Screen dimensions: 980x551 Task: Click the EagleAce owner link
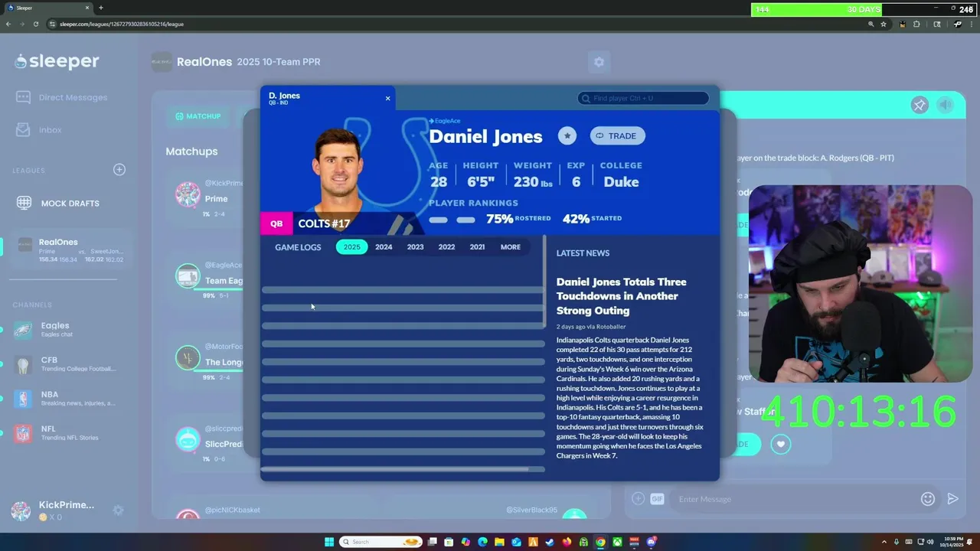coord(445,121)
